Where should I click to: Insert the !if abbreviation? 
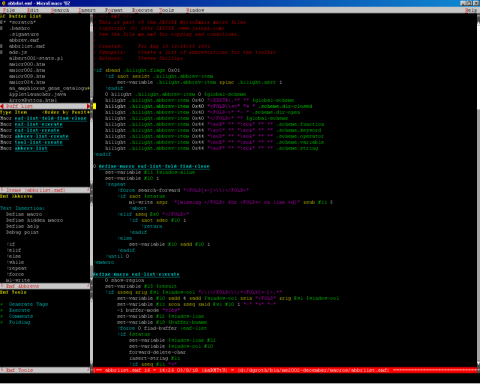pos(11,244)
